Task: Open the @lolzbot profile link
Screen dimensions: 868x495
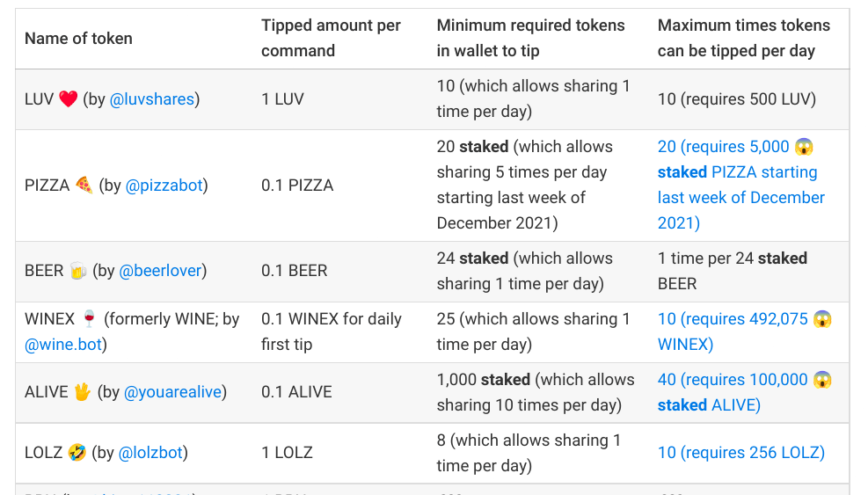Action: (150, 453)
